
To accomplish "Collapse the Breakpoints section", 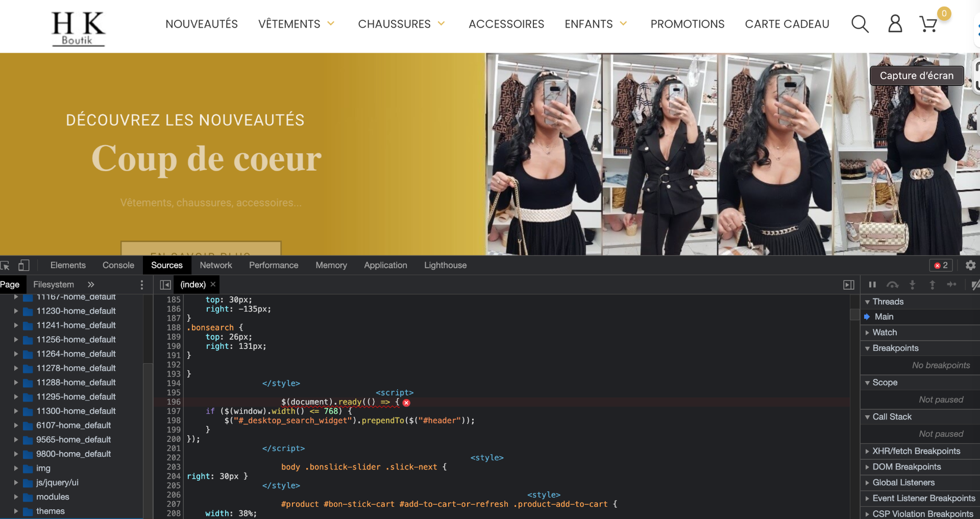I will (x=867, y=348).
